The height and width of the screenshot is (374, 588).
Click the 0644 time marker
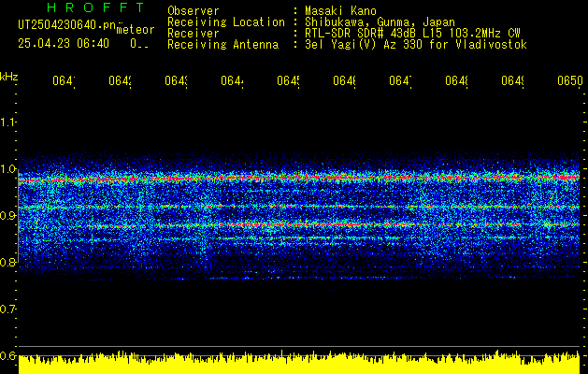pos(232,80)
